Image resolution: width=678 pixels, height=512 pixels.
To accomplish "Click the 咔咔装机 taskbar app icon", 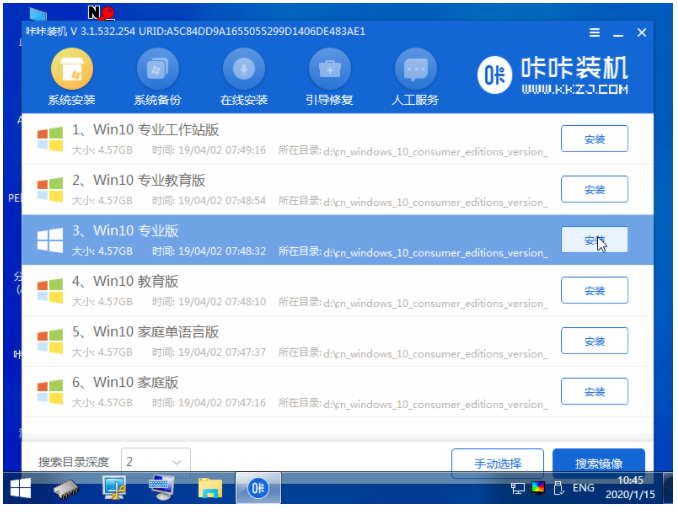I will coord(257,489).
